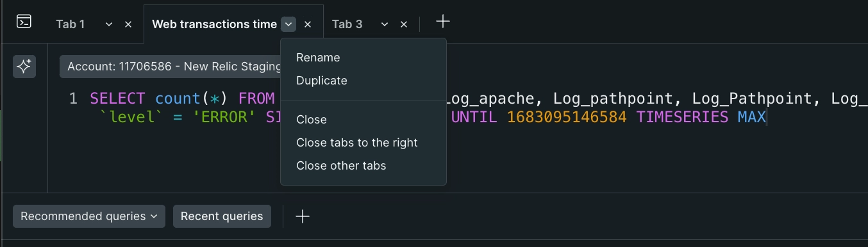Image resolution: width=868 pixels, height=247 pixels.
Task: Click the count(*) function in the query
Action: (x=192, y=99)
